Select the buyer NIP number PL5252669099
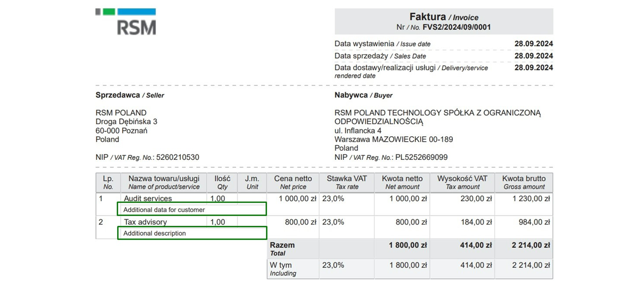644x285 pixels. [421, 157]
